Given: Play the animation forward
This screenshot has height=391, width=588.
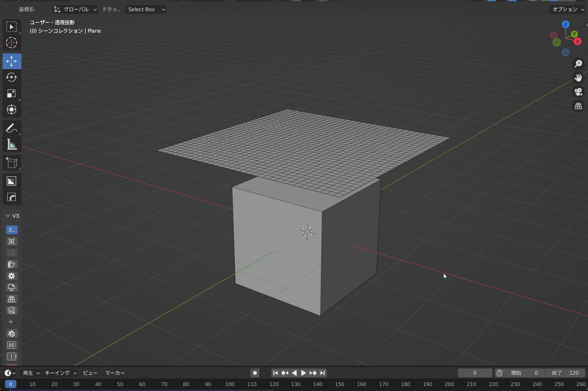Looking at the screenshot, I should click(303, 373).
